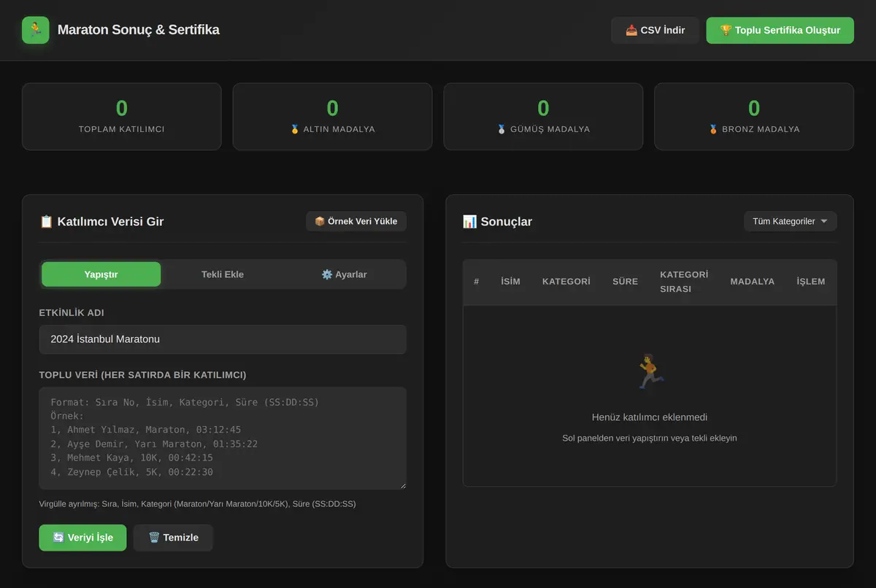
Task: Click the Gümüş Madalya stat card
Action: [543, 117]
